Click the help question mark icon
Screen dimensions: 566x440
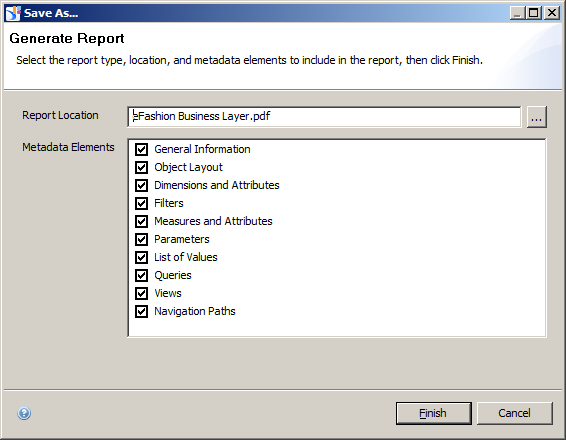(x=24, y=413)
